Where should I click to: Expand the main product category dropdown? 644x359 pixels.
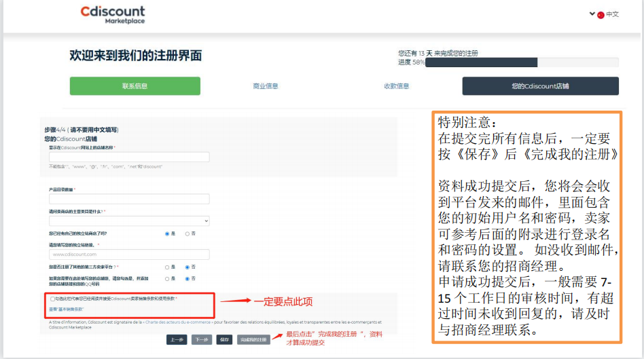(129, 221)
